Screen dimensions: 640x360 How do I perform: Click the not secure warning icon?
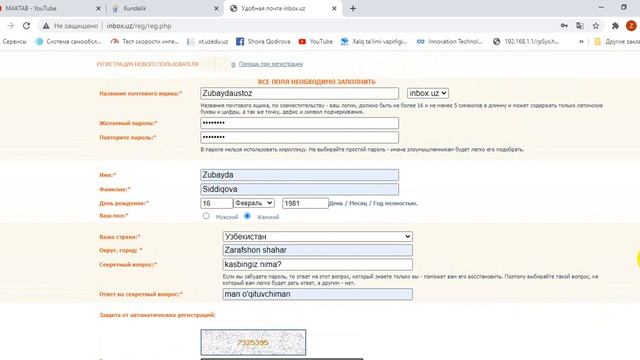pyautogui.click(x=46, y=26)
